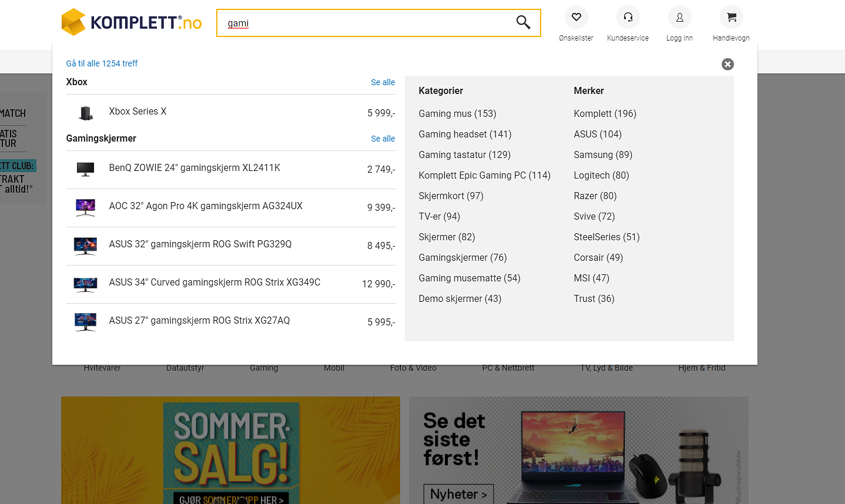The width and height of the screenshot is (845, 504).
Task: Click price 12 990,- for ASUS XG349C
Action: 378,284
